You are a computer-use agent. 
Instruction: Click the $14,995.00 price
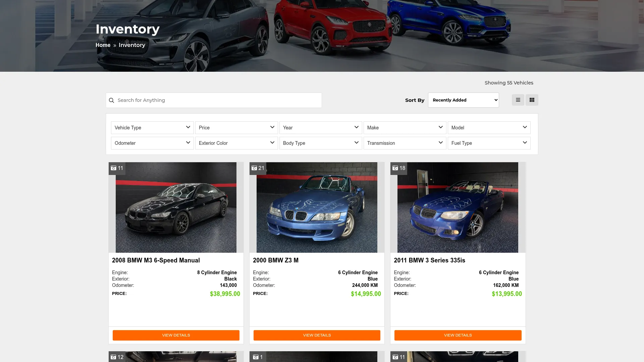coord(366,294)
